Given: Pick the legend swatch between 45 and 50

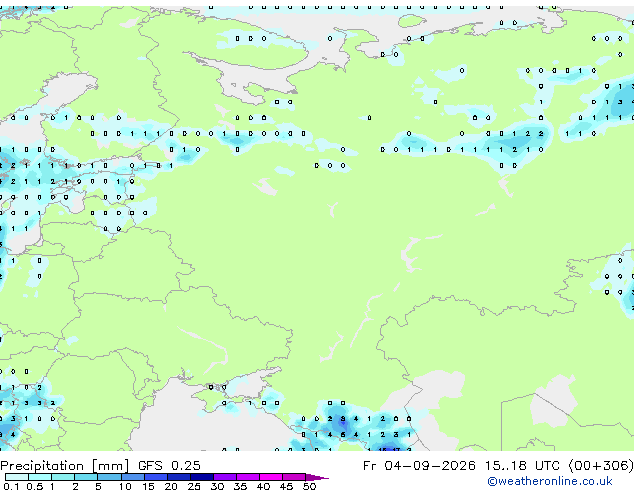Looking at the screenshot, I should (x=294, y=477).
